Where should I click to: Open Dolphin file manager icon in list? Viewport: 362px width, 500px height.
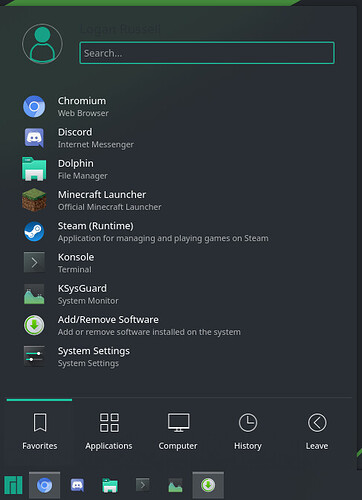[34, 169]
